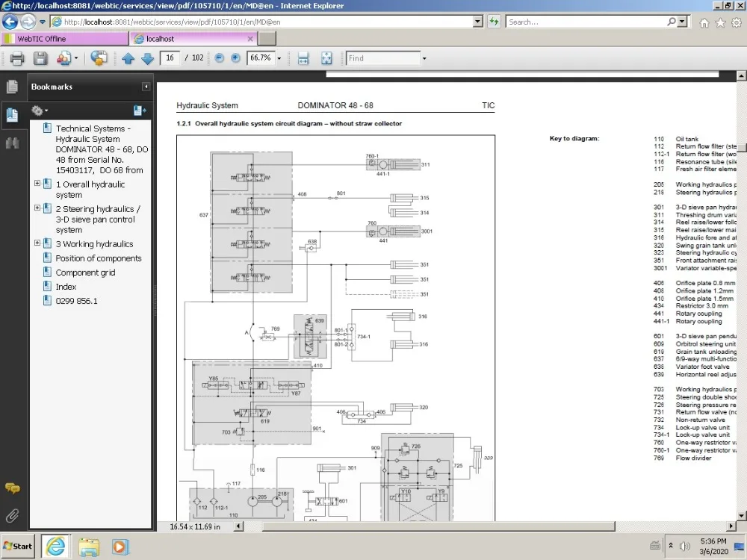Image resolution: width=747 pixels, height=560 pixels.
Task: Open 'Position of components' bookmark
Action: 98,258
